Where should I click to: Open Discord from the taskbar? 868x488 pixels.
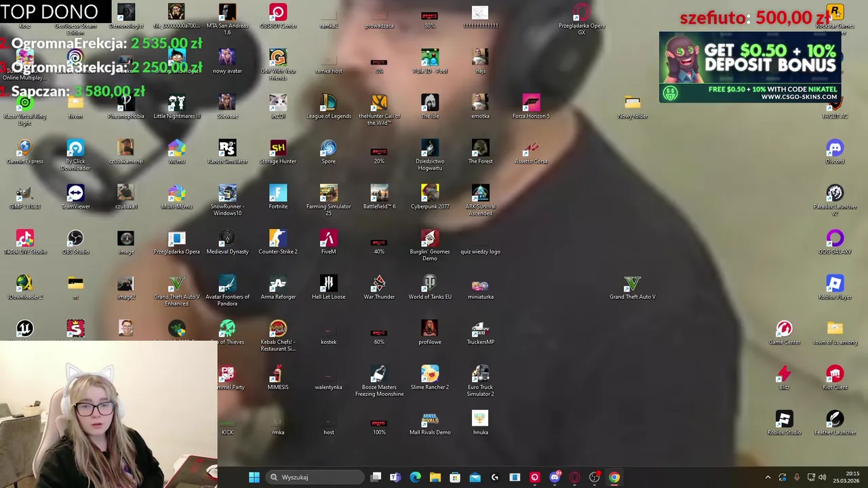click(x=555, y=477)
